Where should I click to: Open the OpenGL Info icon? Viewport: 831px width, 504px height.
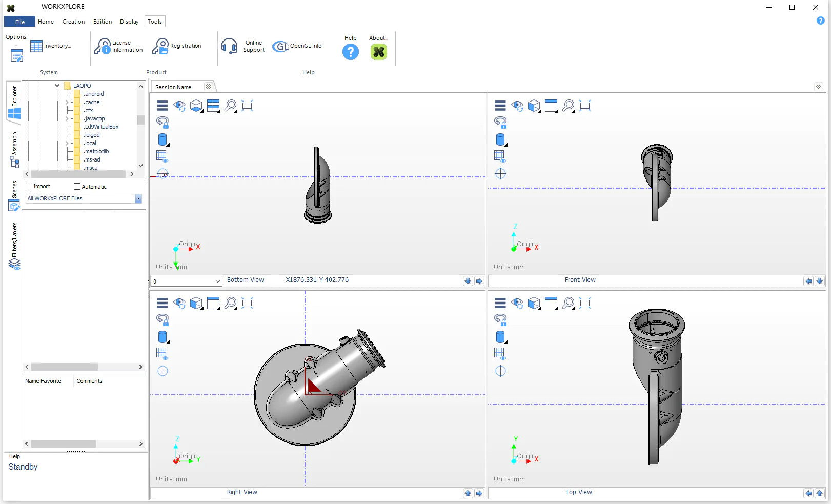coord(280,47)
